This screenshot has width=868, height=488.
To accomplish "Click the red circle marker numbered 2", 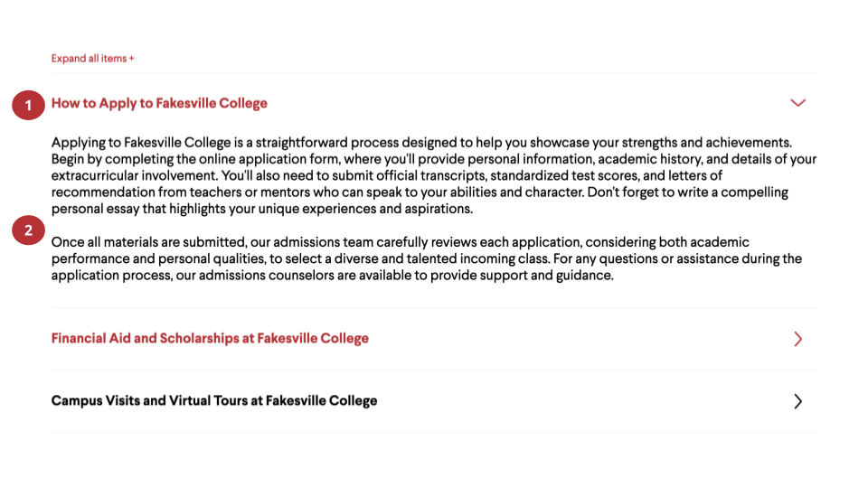I will point(28,230).
